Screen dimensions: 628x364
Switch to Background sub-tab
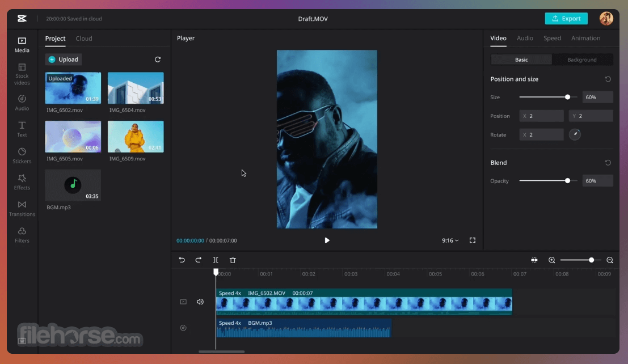582,60
